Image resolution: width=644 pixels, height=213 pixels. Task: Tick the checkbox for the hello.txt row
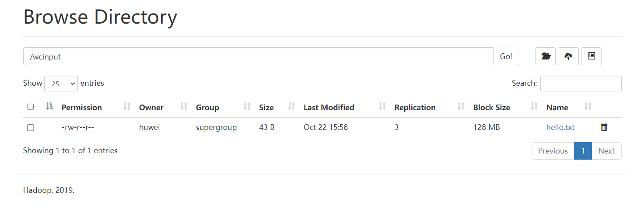tap(30, 127)
